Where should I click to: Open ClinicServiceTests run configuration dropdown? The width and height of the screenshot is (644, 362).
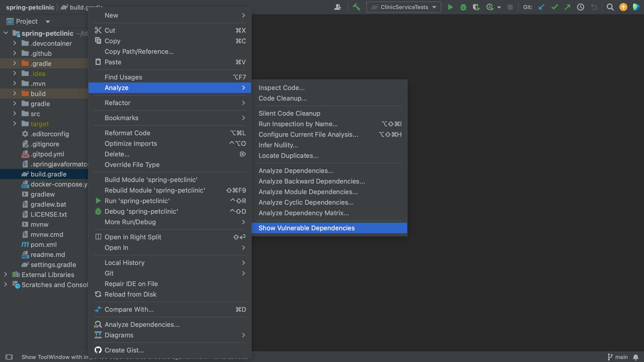click(x=403, y=7)
